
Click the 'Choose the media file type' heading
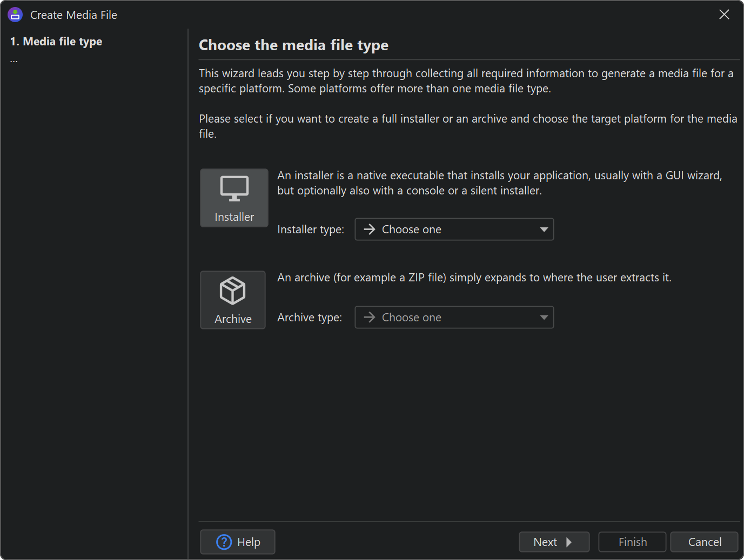(x=293, y=45)
